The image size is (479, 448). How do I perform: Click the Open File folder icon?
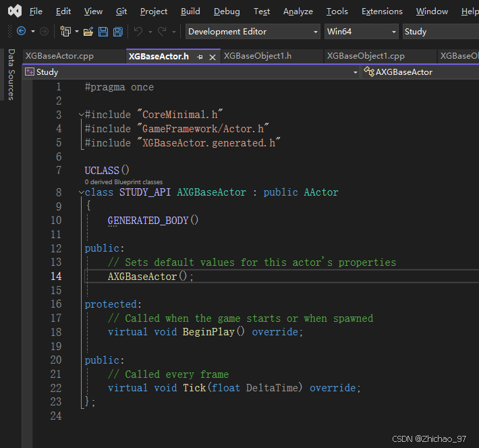88,32
